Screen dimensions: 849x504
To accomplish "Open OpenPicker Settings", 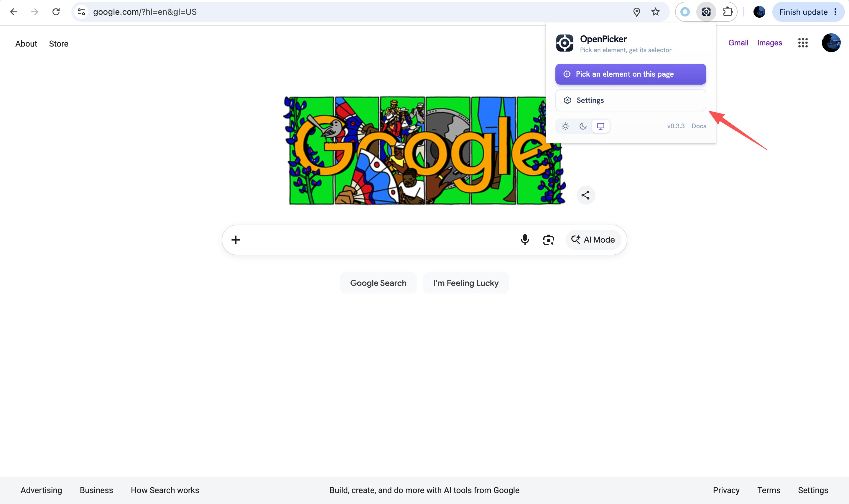I will (x=631, y=100).
